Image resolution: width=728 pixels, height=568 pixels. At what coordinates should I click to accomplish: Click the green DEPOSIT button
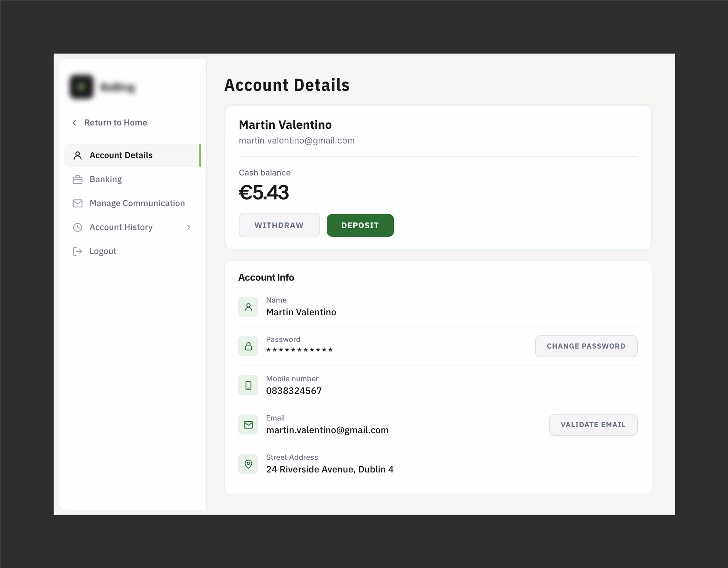(x=360, y=225)
